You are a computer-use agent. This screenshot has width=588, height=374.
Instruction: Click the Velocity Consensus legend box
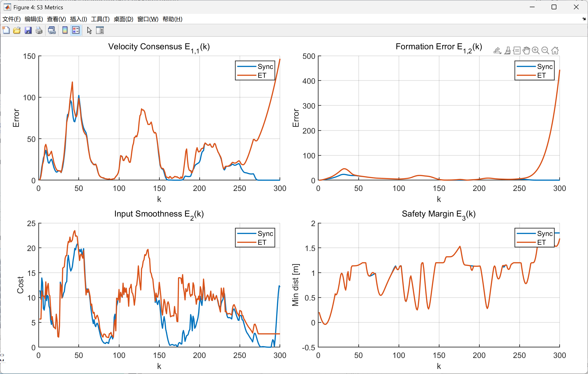(x=255, y=71)
